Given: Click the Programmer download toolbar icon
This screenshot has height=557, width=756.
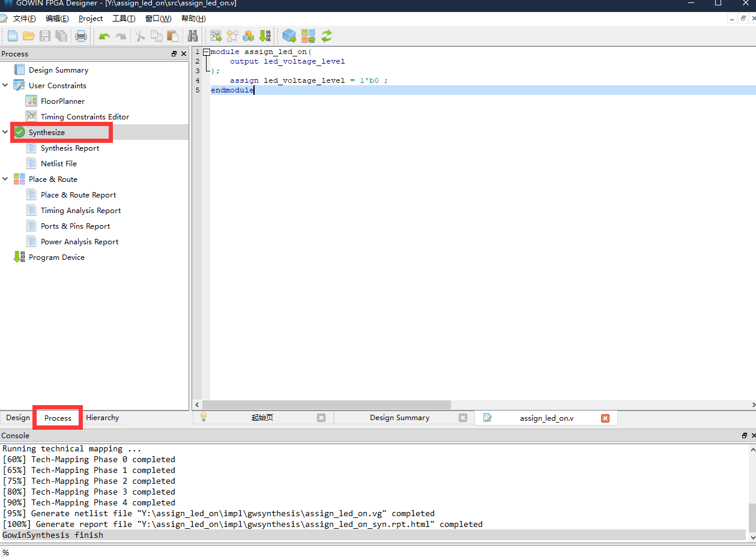Looking at the screenshot, I should [x=265, y=36].
